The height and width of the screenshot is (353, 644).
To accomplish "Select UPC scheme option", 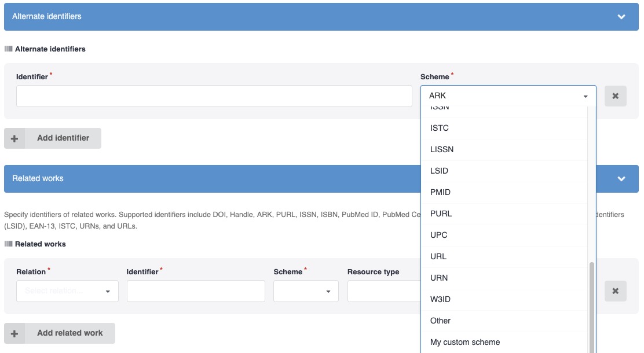I will (x=439, y=235).
